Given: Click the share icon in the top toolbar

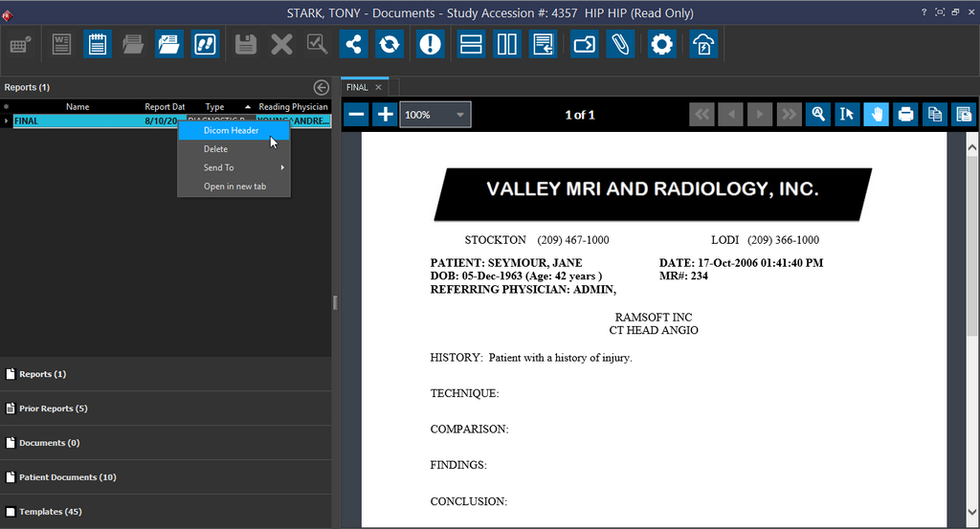Looking at the screenshot, I should tap(354, 44).
